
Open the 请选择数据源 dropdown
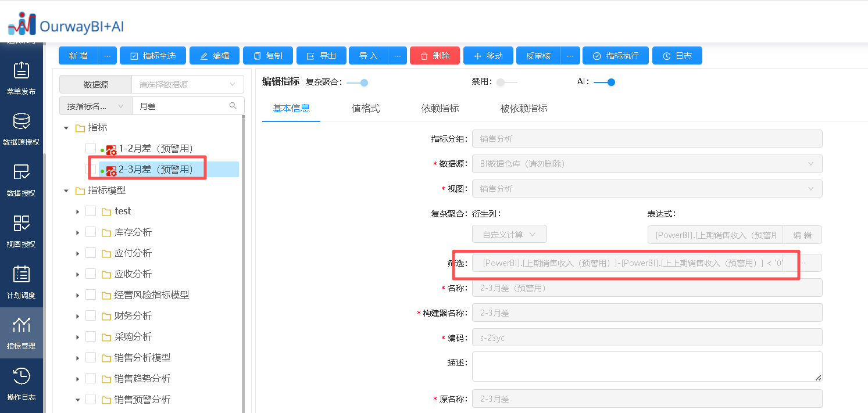[187, 84]
